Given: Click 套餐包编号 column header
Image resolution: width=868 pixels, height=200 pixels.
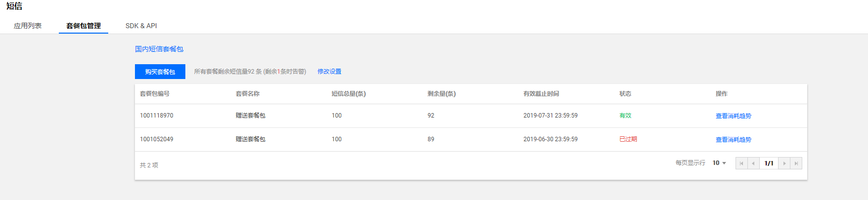Looking at the screenshot, I should [155, 94].
